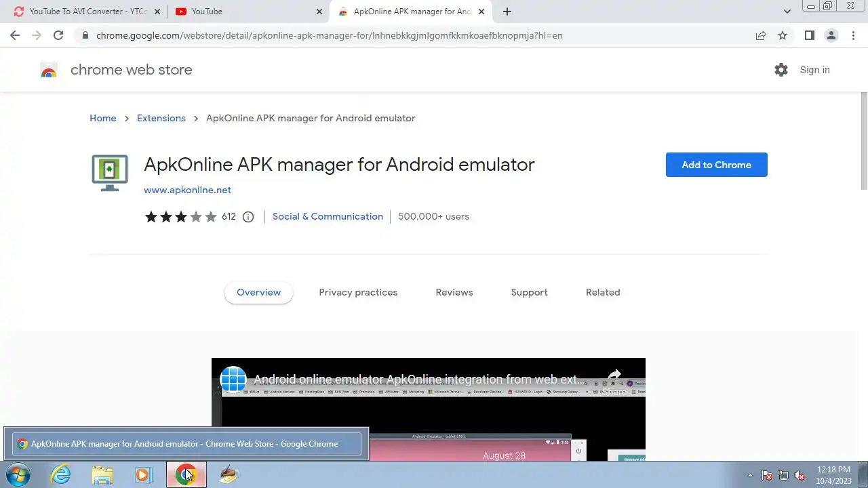Click the ApkOnline extension icon
This screenshot has height=488, width=868.
110,173
